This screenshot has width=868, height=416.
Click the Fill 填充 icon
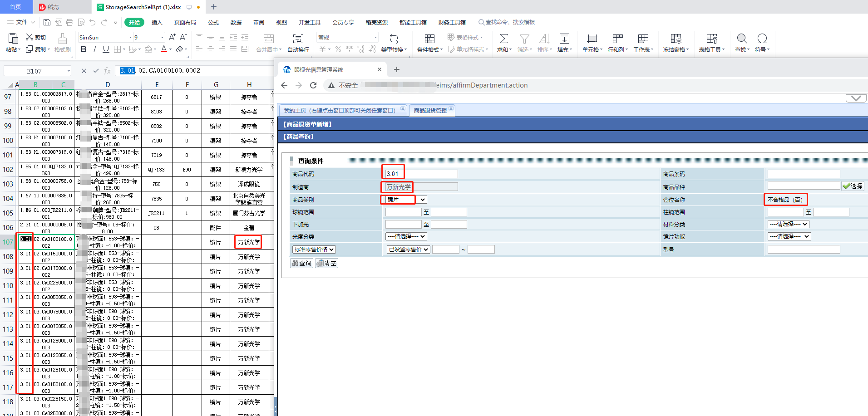pyautogui.click(x=564, y=39)
